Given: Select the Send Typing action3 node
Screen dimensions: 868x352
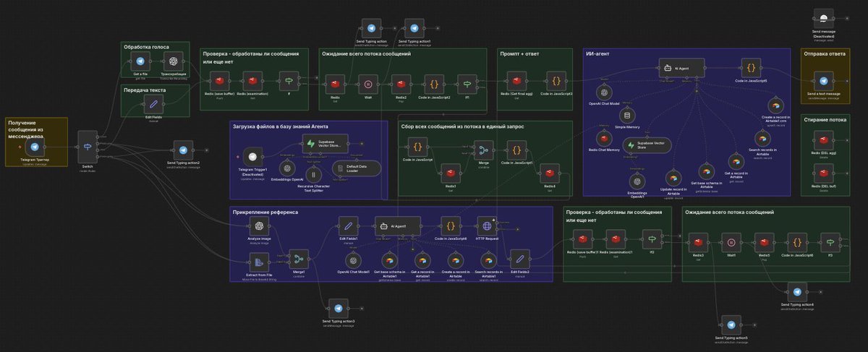Looking at the screenshot, I should [339, 308].
